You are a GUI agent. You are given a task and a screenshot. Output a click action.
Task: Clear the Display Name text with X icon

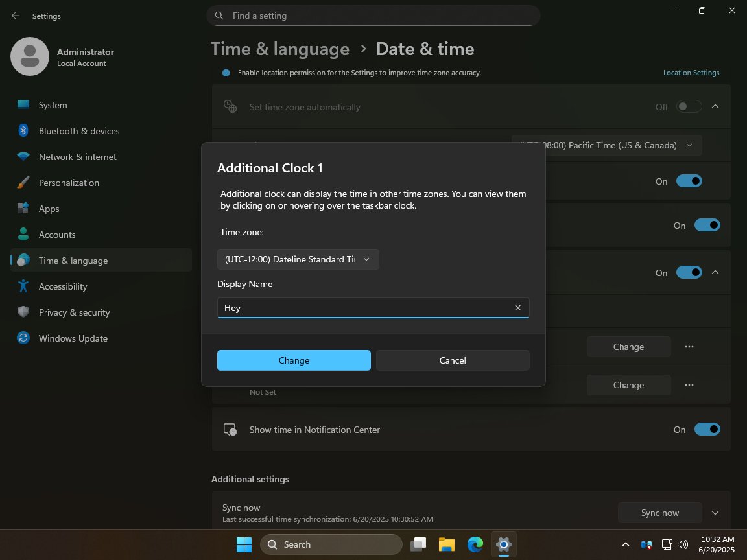click(517, 308)
